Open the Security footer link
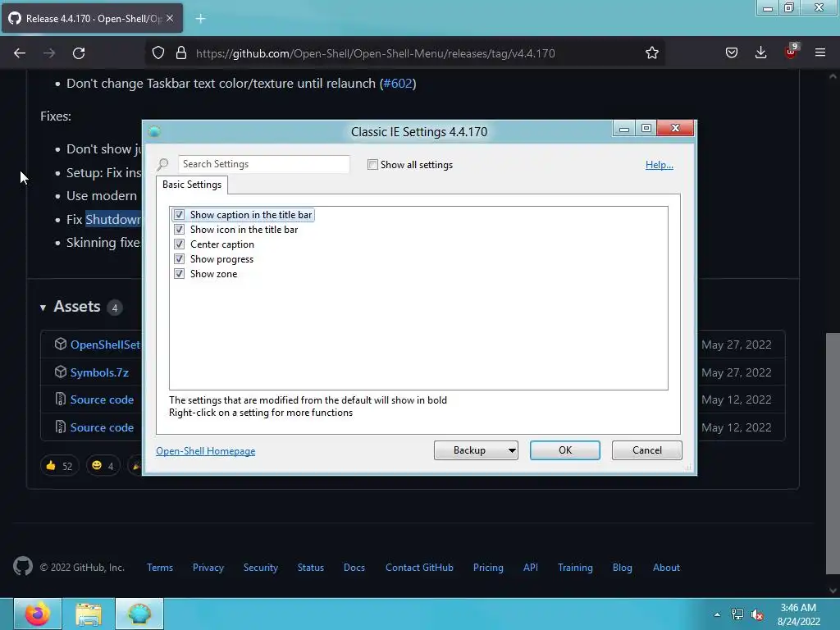Viewport: 840px width, 630px height. (260, 568)
